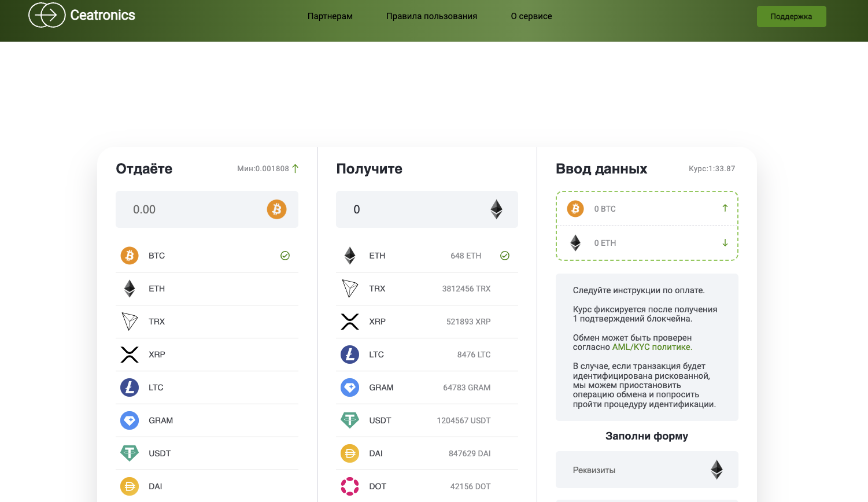The image size is (868, 502).
Task: Click DAI icon in Получите list
Action: [350, 453]
